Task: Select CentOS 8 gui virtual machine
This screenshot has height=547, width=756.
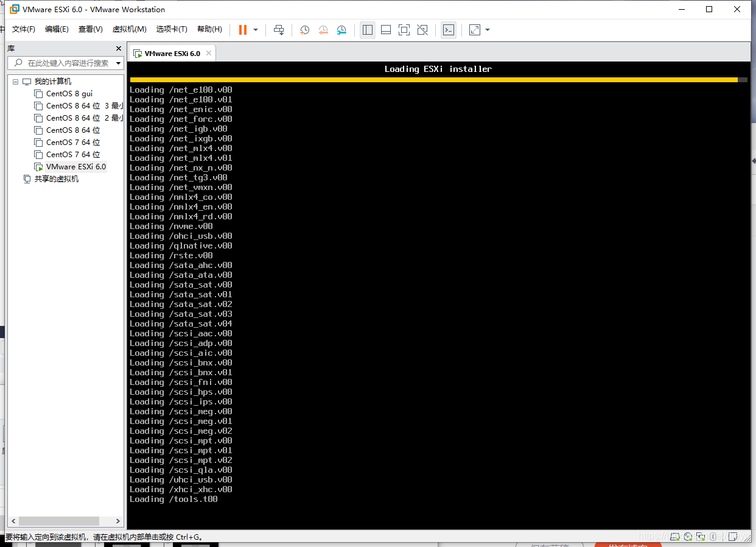Action: pos(69,94)
